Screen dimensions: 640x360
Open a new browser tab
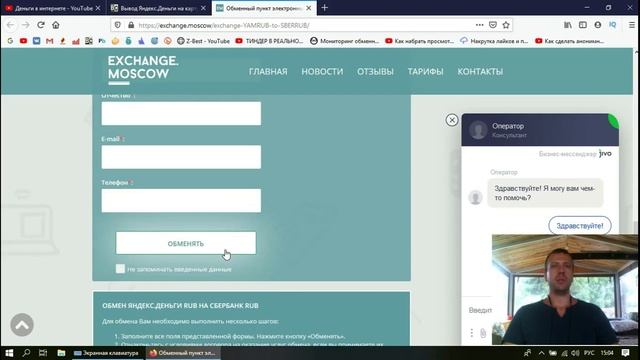coord(324,8)
